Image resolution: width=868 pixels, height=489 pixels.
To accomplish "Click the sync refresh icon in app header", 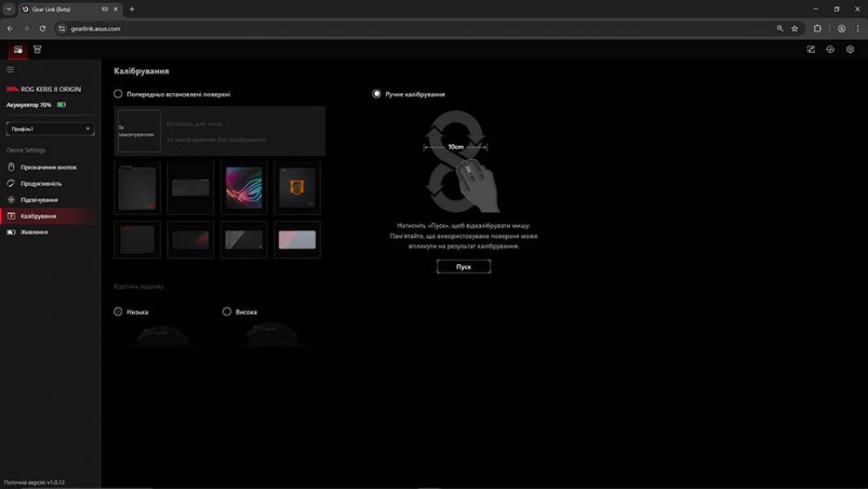I will [831, 50].
